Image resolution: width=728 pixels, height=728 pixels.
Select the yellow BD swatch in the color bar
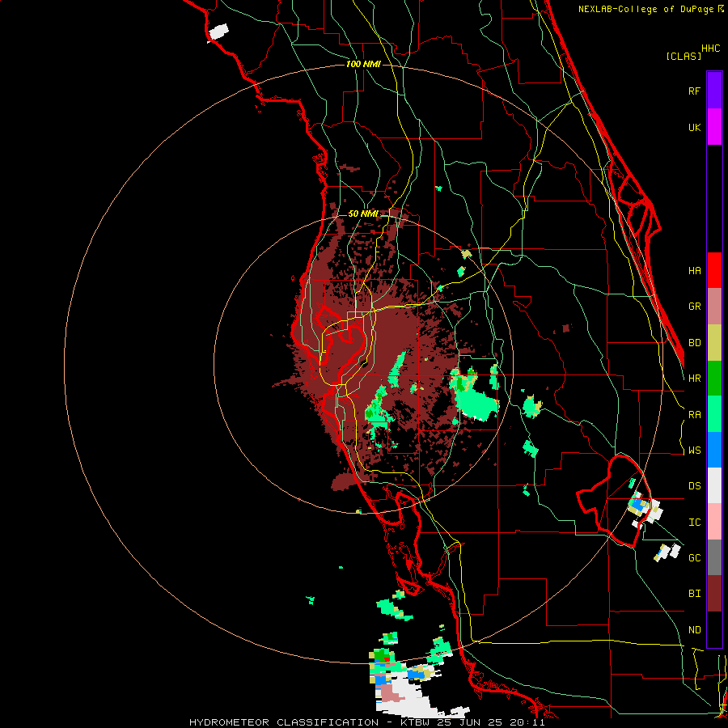pyautogui.click(x=714, y=343)
